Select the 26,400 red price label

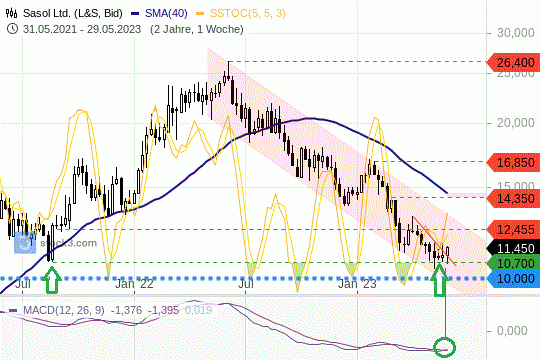pyautogui.click(x=513, y=62)
